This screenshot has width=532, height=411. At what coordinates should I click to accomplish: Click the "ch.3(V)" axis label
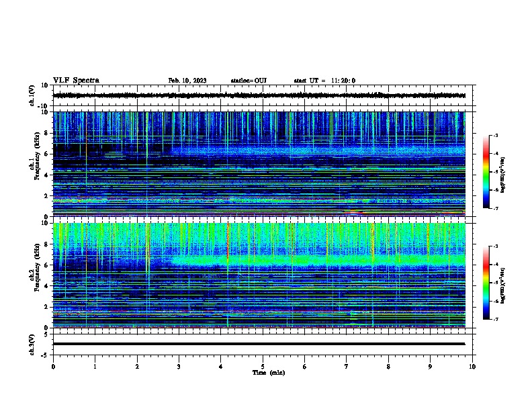32,345
